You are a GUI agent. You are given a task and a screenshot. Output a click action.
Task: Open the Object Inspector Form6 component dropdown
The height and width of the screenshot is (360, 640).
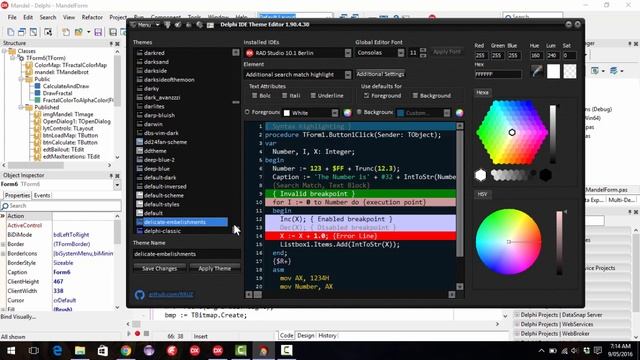(x=117, y=185)
